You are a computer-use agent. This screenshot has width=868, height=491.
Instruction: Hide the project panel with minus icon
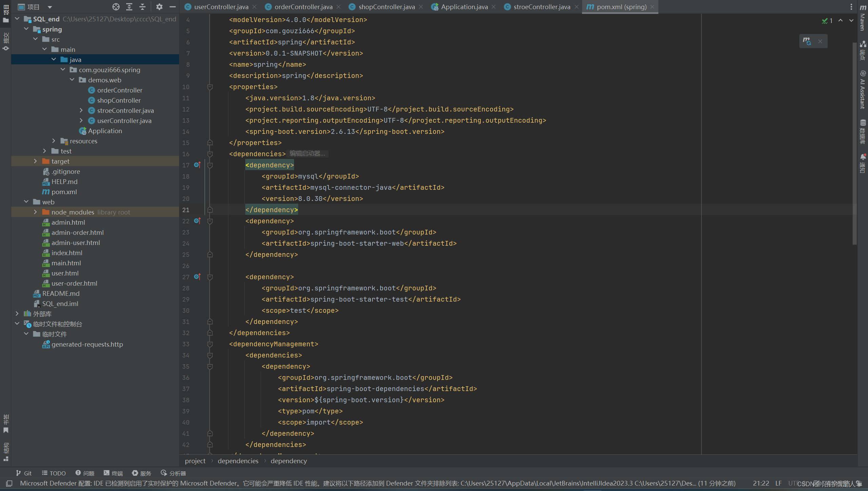click(x=173, y=7)
